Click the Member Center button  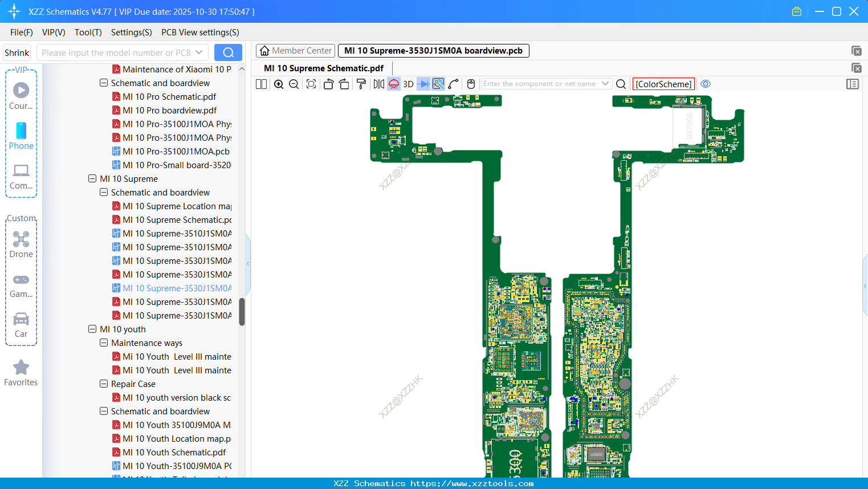295,51
